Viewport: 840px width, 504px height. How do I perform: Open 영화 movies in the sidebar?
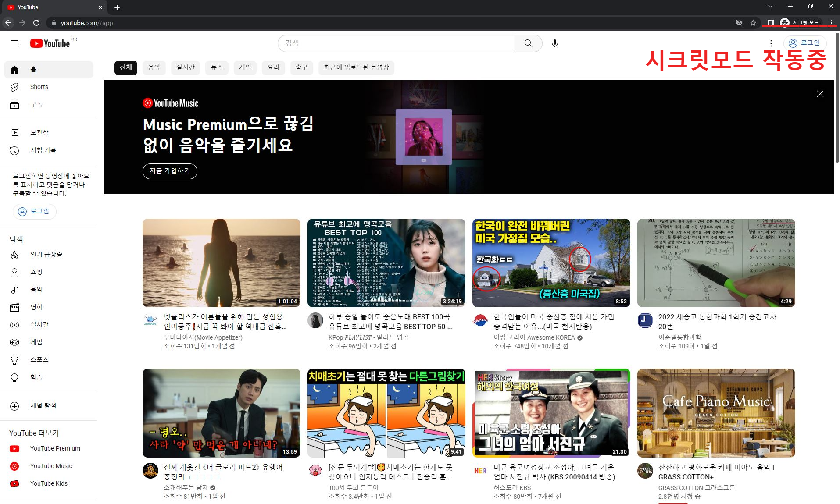49,307
